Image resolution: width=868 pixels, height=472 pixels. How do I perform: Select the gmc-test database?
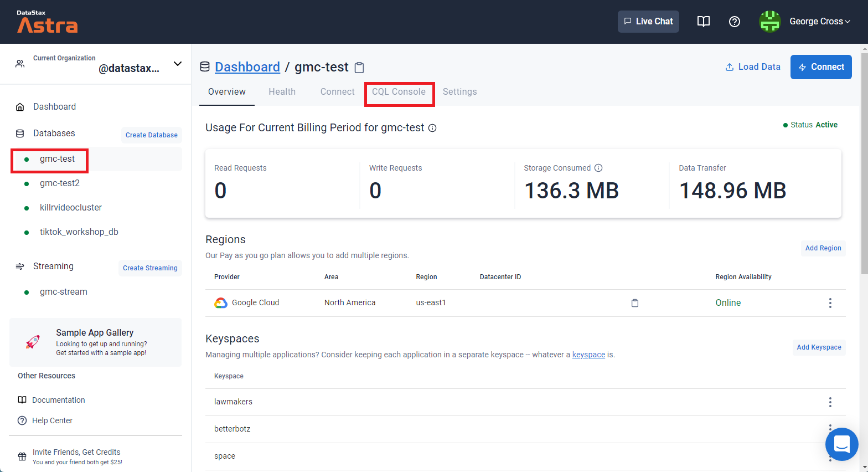tap(57, 159)
